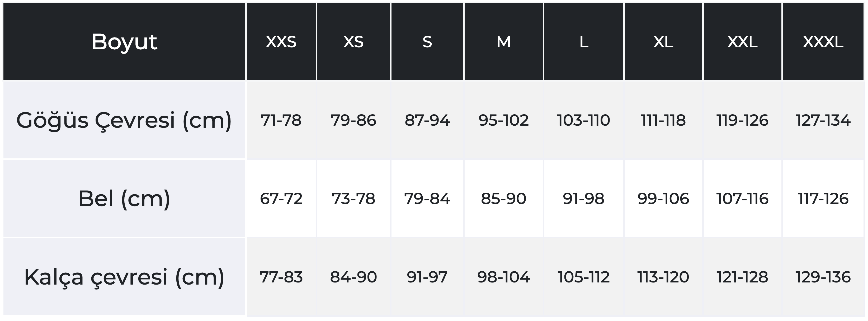Click the 71-78 chest measurement cell
Image resolution: width=868 pixels, height=321 pixels.
(x=281, y=120)
